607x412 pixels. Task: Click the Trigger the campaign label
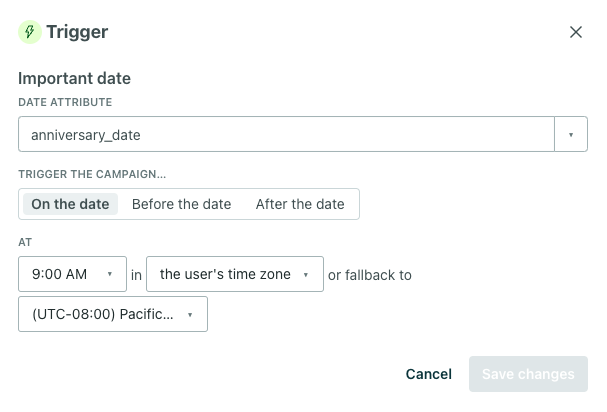pyautogui.click(x=92, y=174)
